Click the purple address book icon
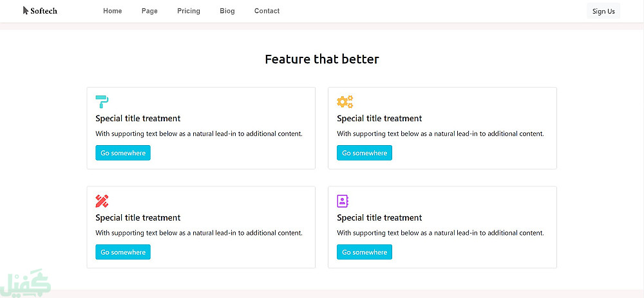This screenshot has width=644, height=298. point(343,201)
